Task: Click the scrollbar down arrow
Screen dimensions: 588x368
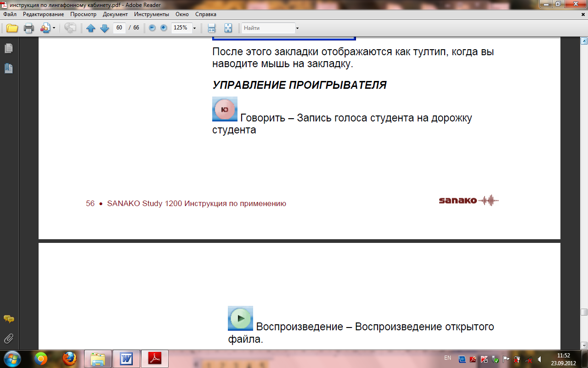Action: (x=584, y=345)
